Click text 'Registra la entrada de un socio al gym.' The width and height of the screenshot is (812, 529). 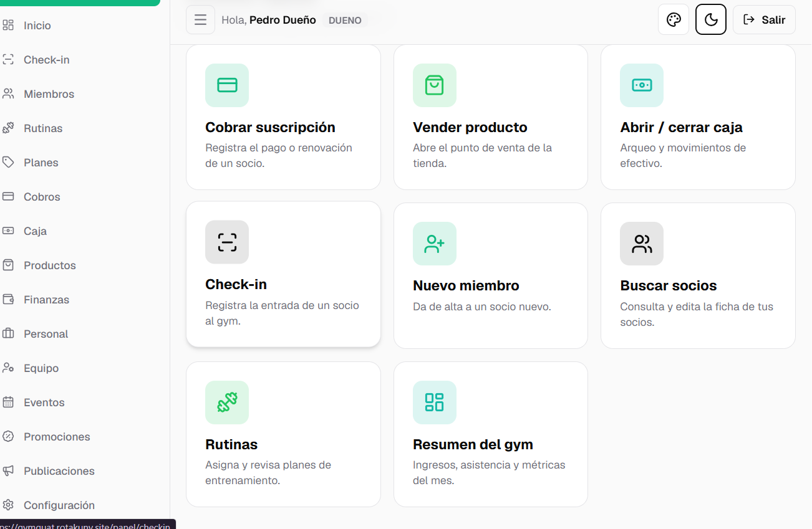pyautogui.click(x=283, y=313)
